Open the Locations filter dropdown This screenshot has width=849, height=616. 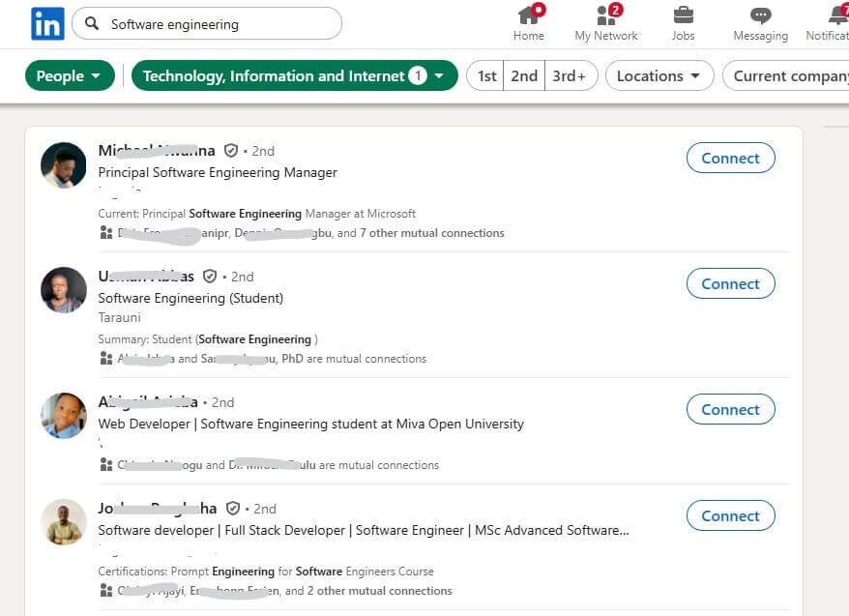[x=659, y=75]
